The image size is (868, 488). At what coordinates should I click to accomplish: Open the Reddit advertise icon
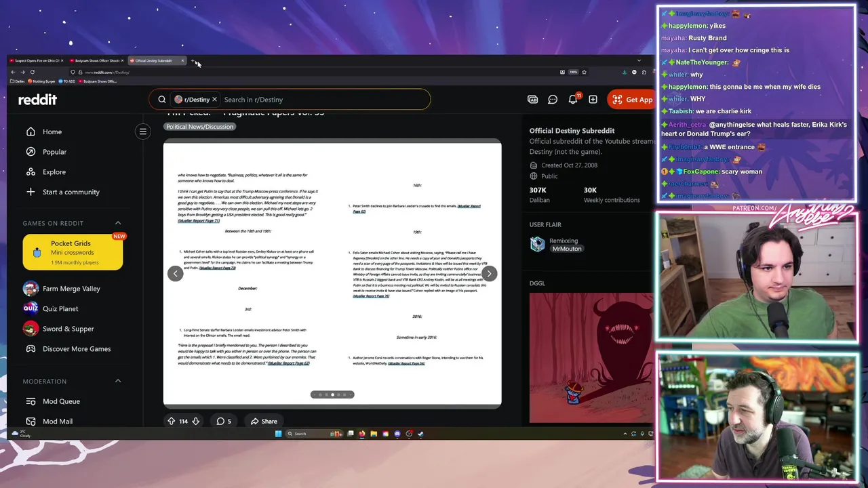point(533,100)
